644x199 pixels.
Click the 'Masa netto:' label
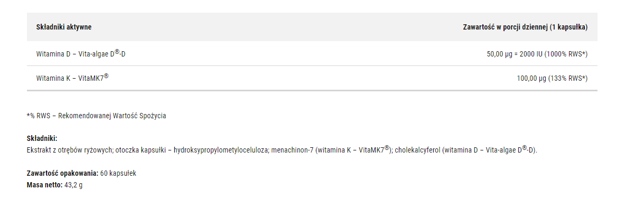[44, 185]
